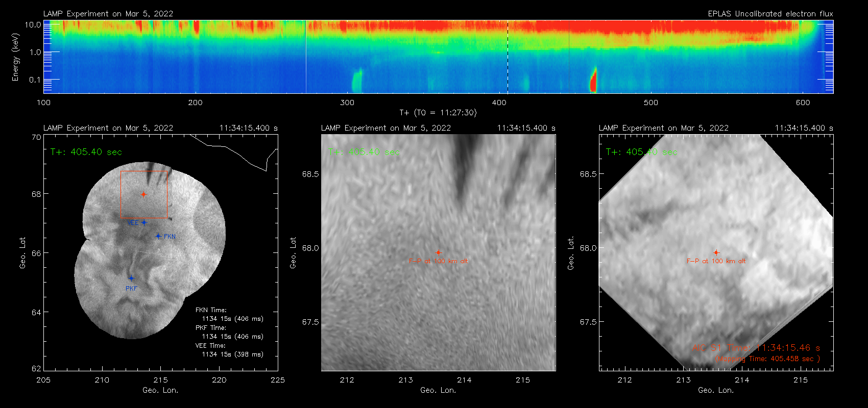Click the 70 latitude tick on left map
868x408 pixels.
[x=36, y=137]
